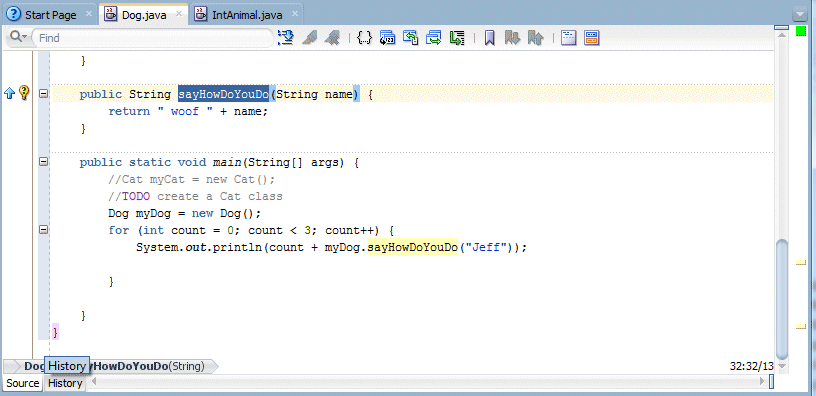This screenshot has height=396, width=816.
Task: Click the IntAnimal.java tab's file icon
Action: click(201, 14)
